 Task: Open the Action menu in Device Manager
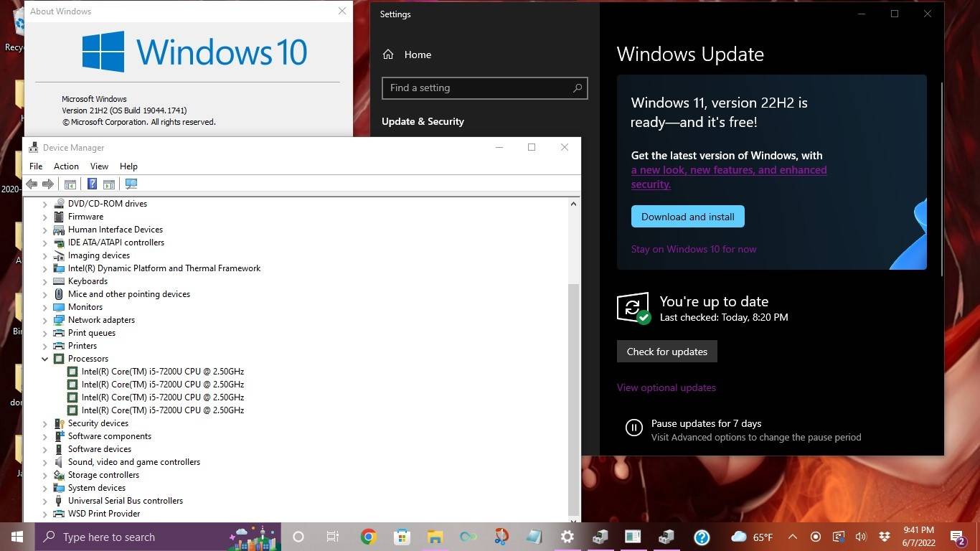tap(66, 166)
